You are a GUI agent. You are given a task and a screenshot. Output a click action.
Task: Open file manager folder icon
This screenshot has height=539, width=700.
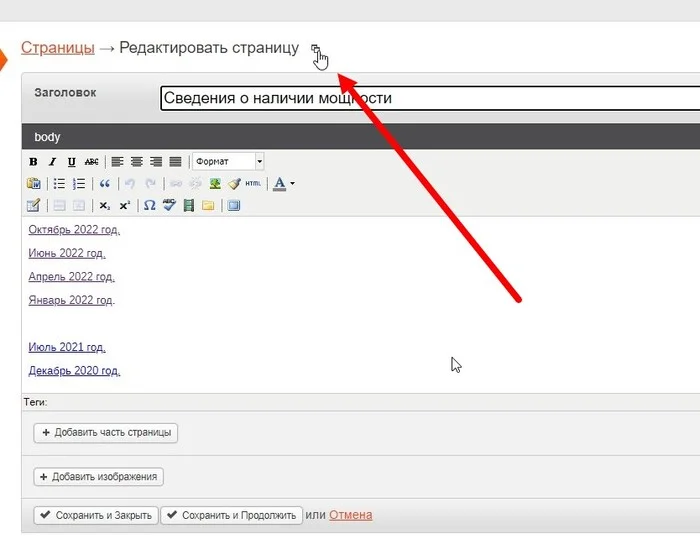click(208, 205)
